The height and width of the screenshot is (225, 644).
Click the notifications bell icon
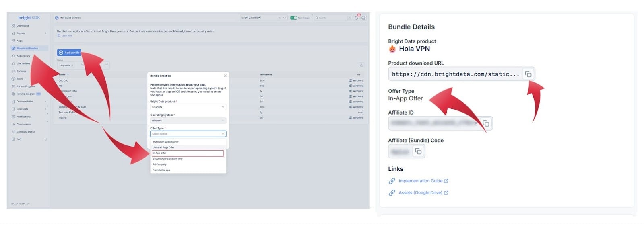click(x=356, y=18)
